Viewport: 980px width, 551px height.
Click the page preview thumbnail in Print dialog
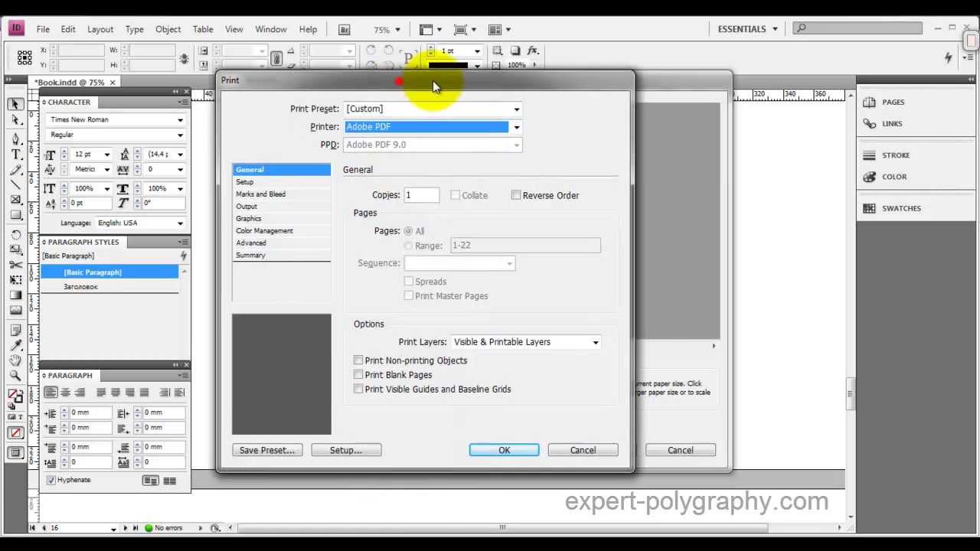coord(282,374)
